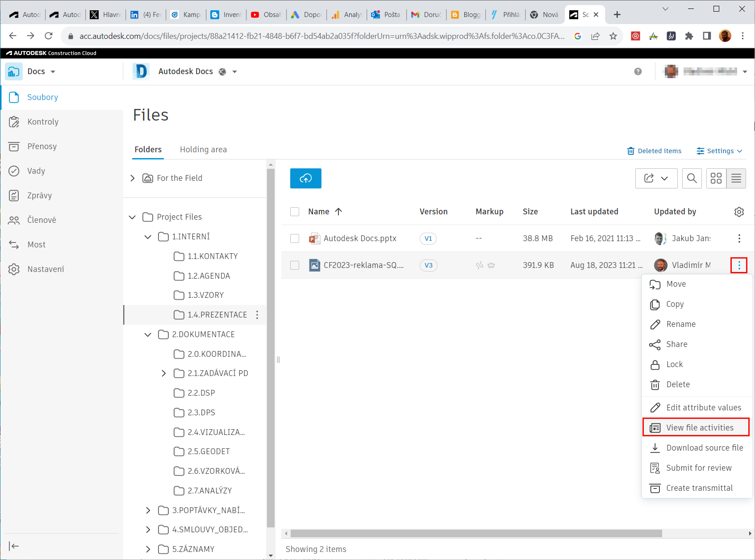Expand the For the Field folder
This screenshot has width=755, height=560.
pos(132,178)
